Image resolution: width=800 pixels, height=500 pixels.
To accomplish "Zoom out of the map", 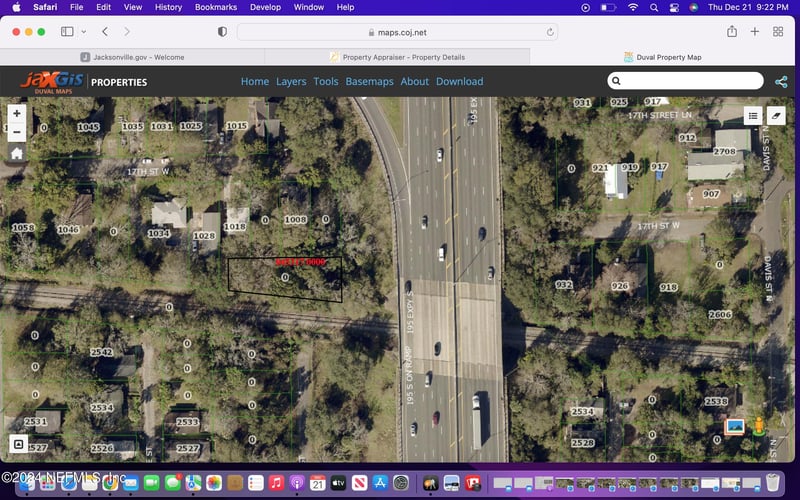I will [17, 133].
